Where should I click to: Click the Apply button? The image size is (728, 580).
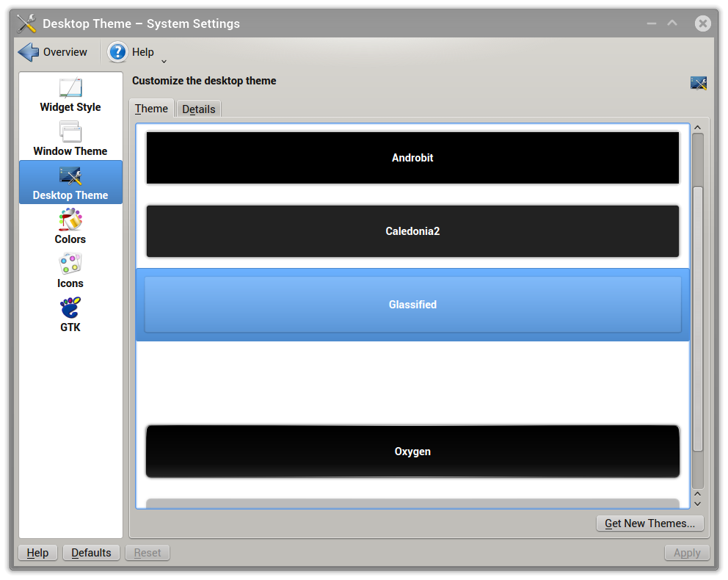pos(687,553)
